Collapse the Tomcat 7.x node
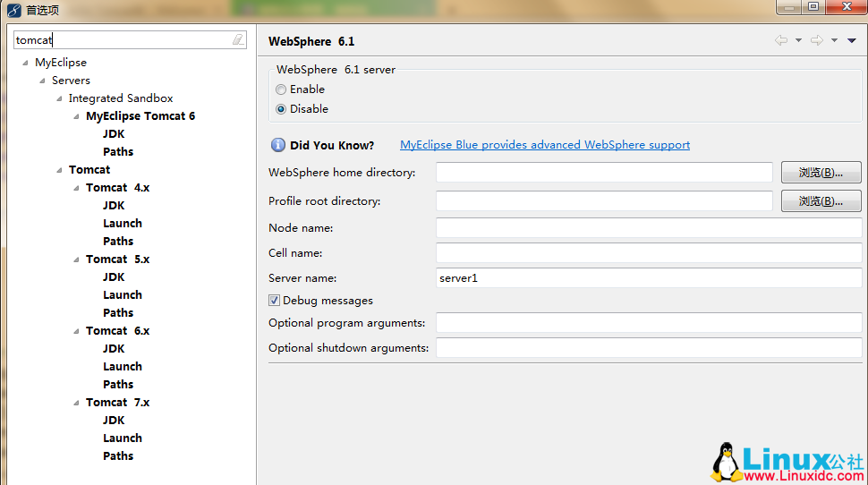 point(76,403)
